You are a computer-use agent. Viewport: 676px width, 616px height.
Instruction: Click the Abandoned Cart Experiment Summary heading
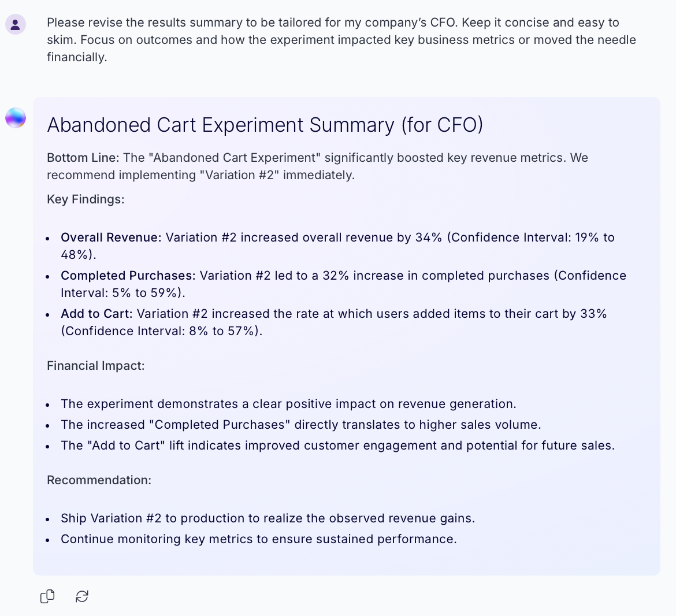click(265, 125)
